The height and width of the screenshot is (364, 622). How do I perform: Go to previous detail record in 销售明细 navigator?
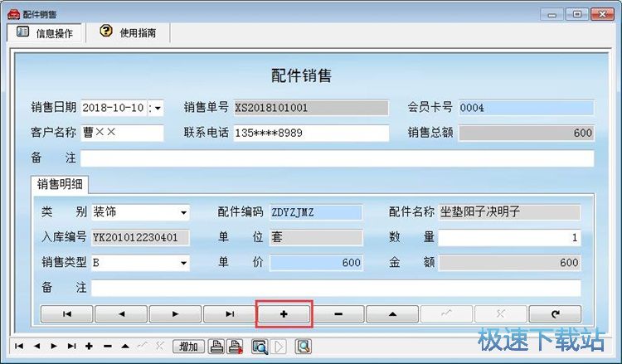pyautogui.click(x=121, y=314)
